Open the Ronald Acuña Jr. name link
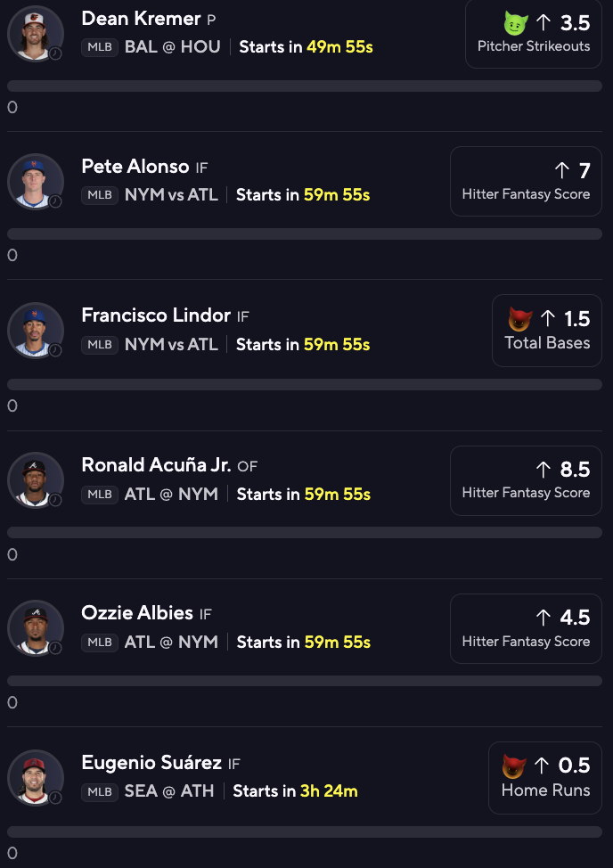Screen dimensions: 613x868 [x=156, y=464]
